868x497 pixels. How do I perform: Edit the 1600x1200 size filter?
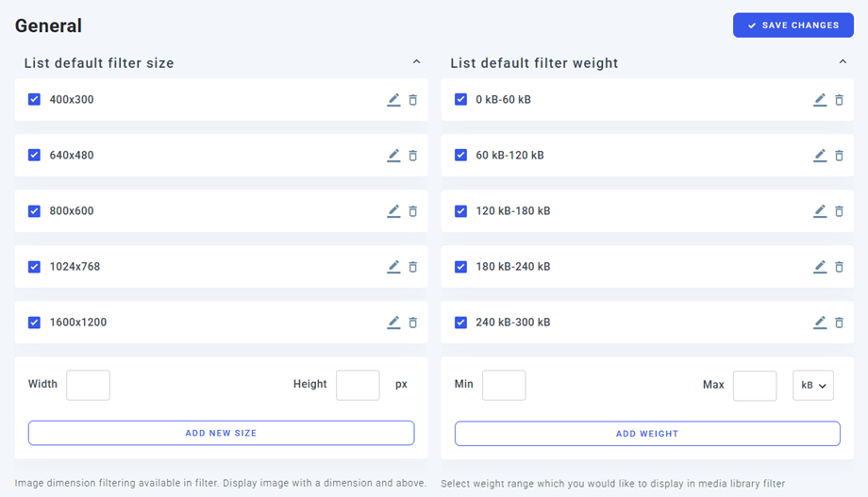pos(393,323)
